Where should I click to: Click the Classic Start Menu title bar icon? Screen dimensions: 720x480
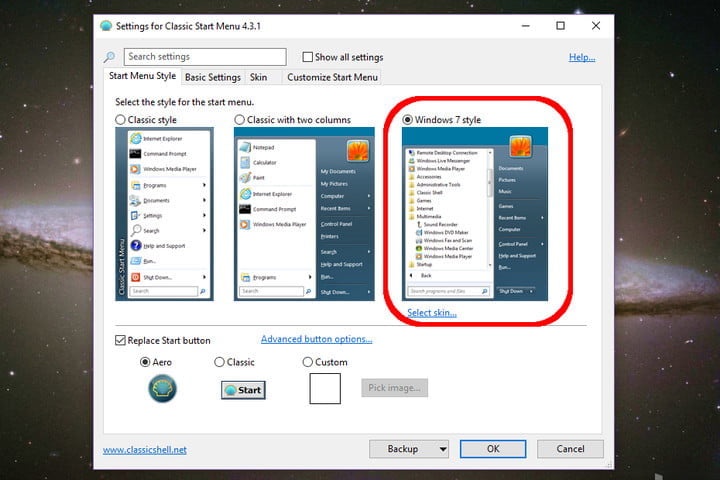(x=106, y=26)
